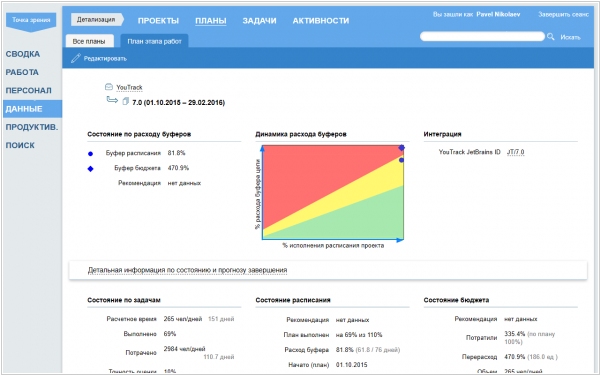Click user name Pavel Nikolaev
Screen dimensions: 600x375
pos(498,14)
